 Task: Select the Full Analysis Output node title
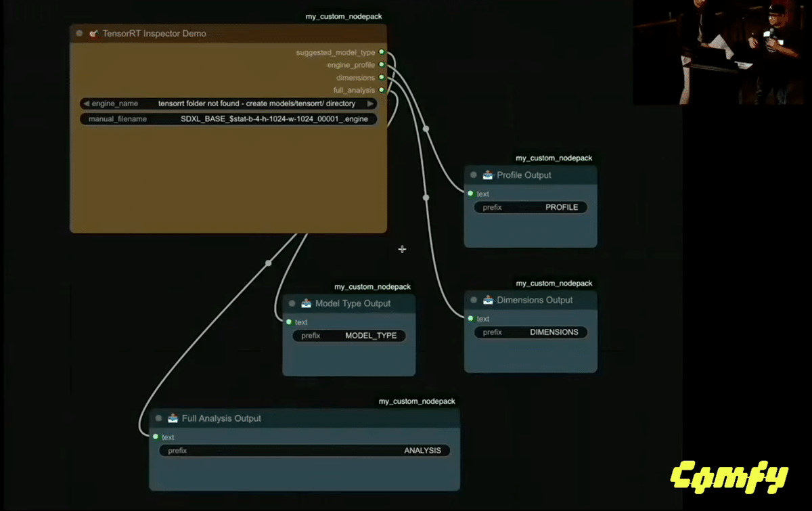pyautogui.click(x=221, y=418)
